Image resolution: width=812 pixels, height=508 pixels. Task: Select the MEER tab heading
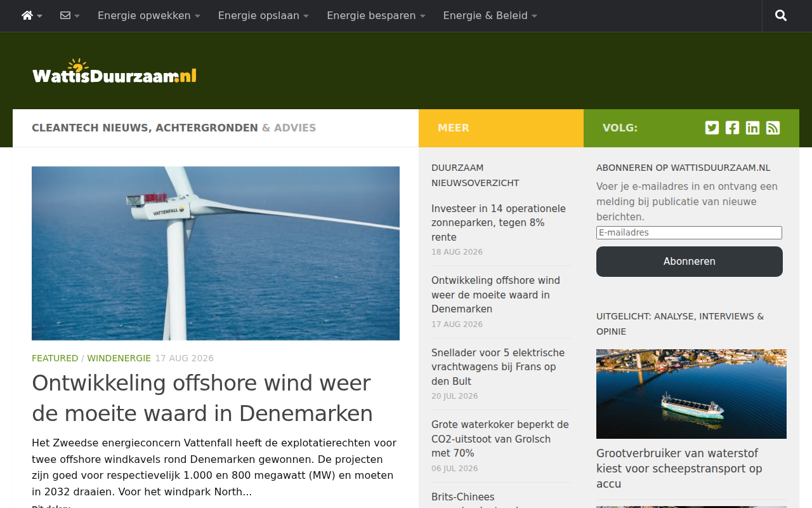454,128
